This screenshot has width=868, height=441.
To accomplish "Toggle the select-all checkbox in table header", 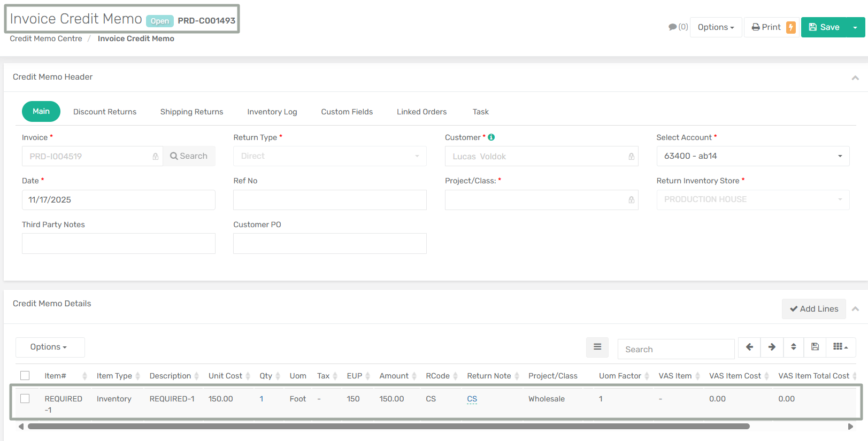I will pos(25,376).
